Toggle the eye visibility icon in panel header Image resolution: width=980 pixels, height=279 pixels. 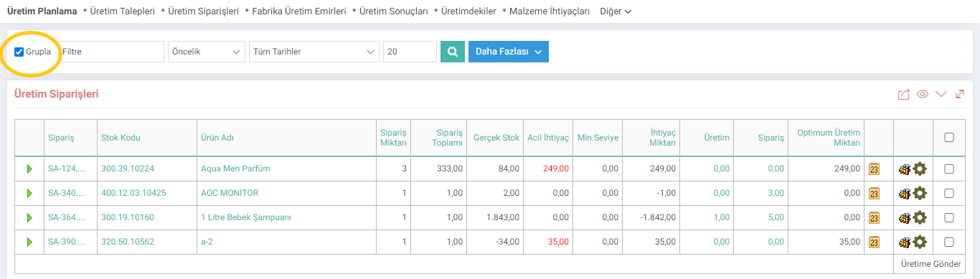coord(923,94)
